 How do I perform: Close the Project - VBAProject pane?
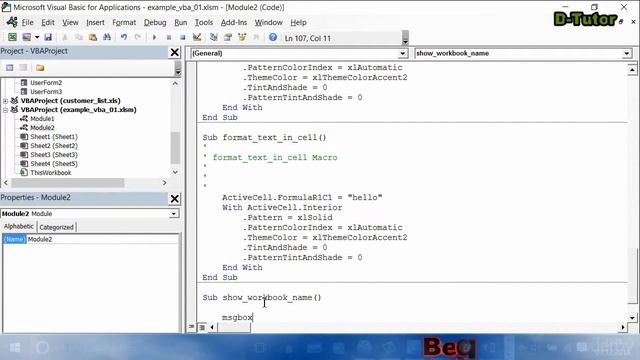[x=175, y=52]
